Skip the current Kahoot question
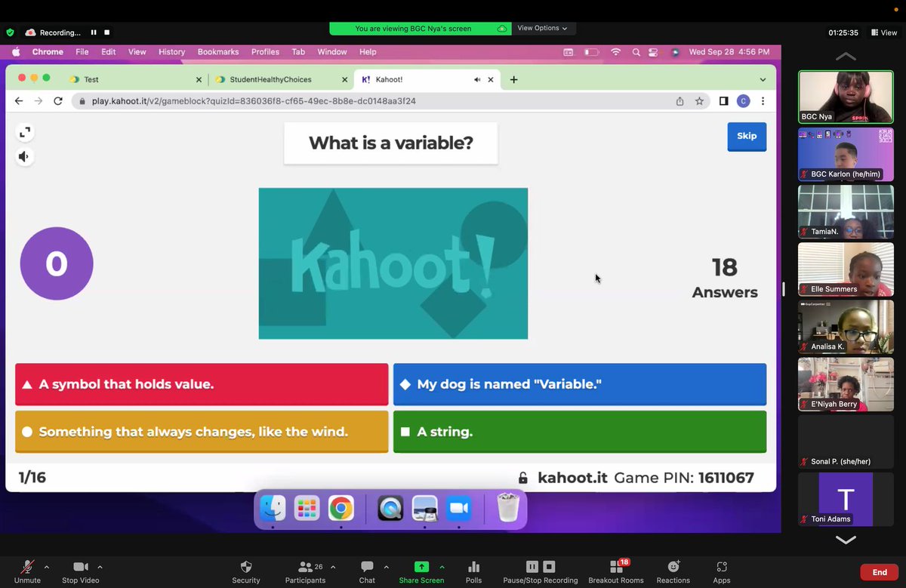 coord(747,136)
